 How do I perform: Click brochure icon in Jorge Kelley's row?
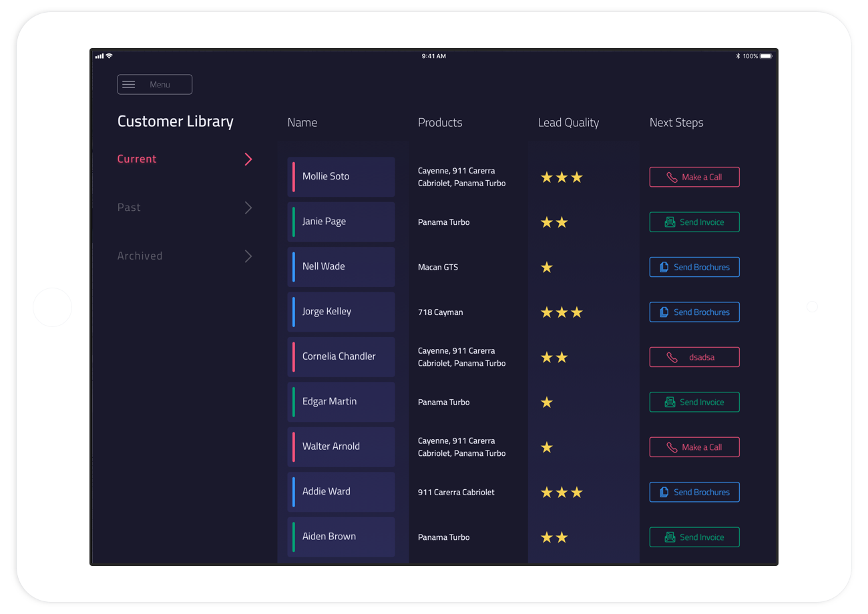click(x=664, y=312)
